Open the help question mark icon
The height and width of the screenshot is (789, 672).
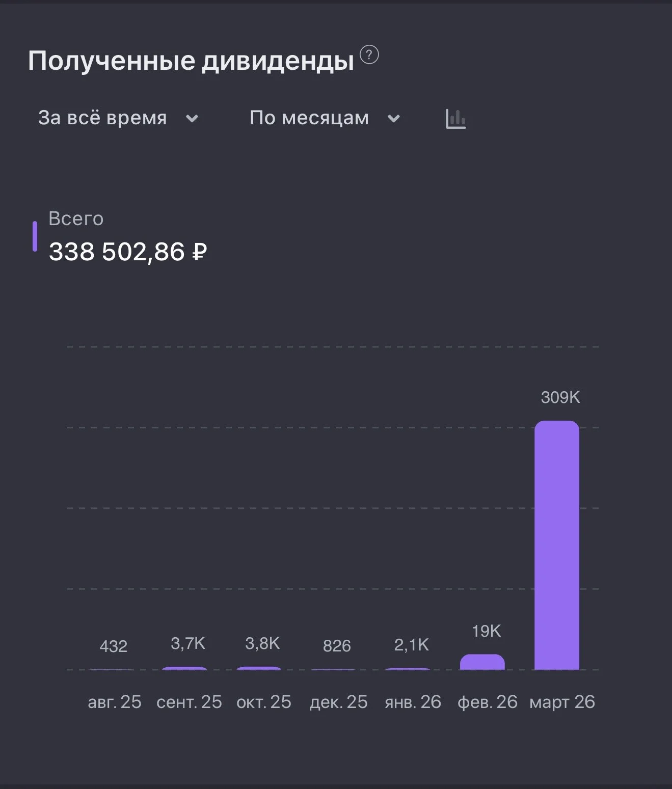point(369,55)
